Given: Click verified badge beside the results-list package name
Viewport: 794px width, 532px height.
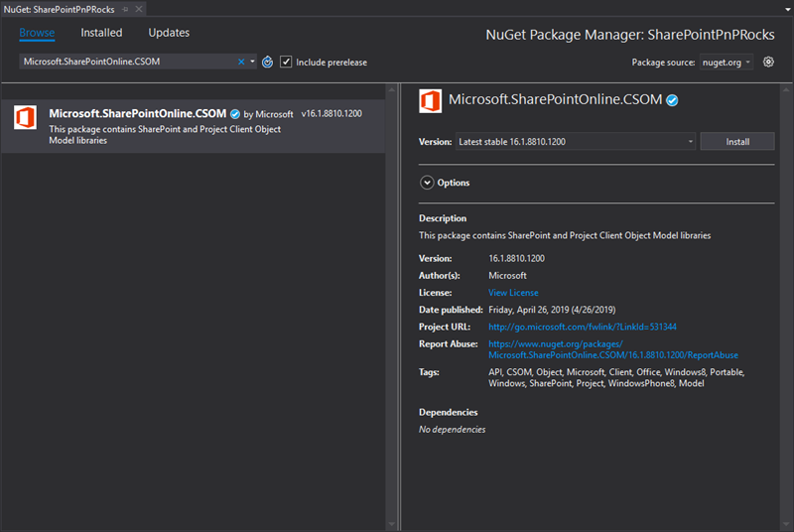Looking at the screenshot, I should click(235, 114).
